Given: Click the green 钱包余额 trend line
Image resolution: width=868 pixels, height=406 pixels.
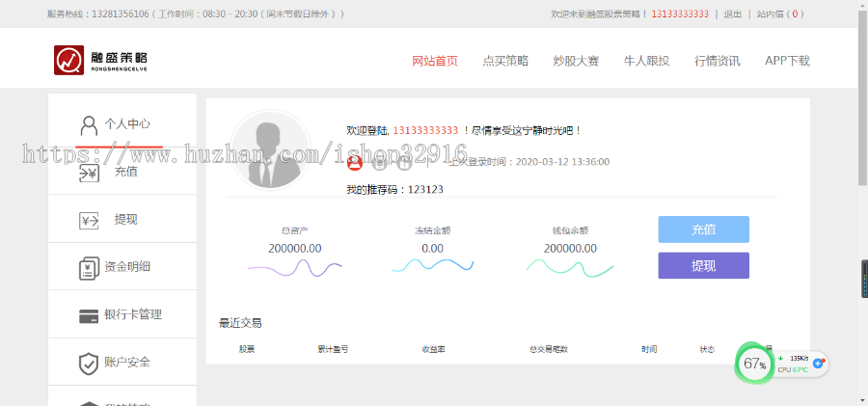Looking at the screenshot, I should [570, 267].
